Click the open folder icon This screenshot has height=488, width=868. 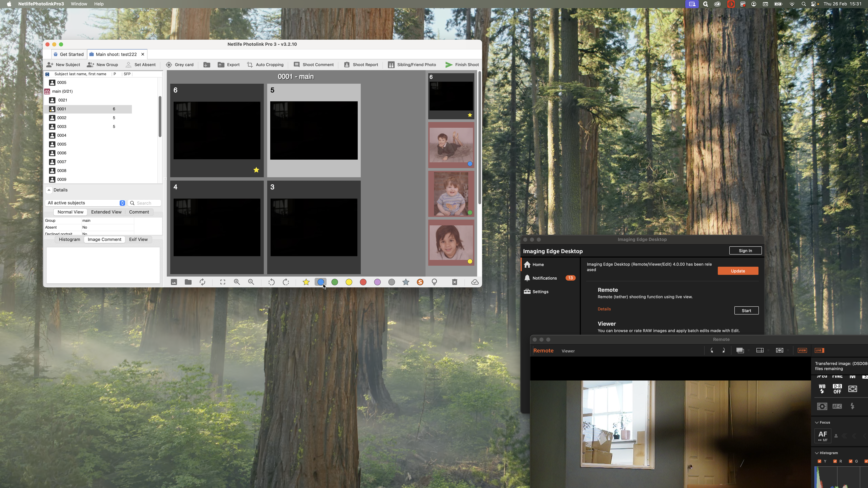point(188,282)
